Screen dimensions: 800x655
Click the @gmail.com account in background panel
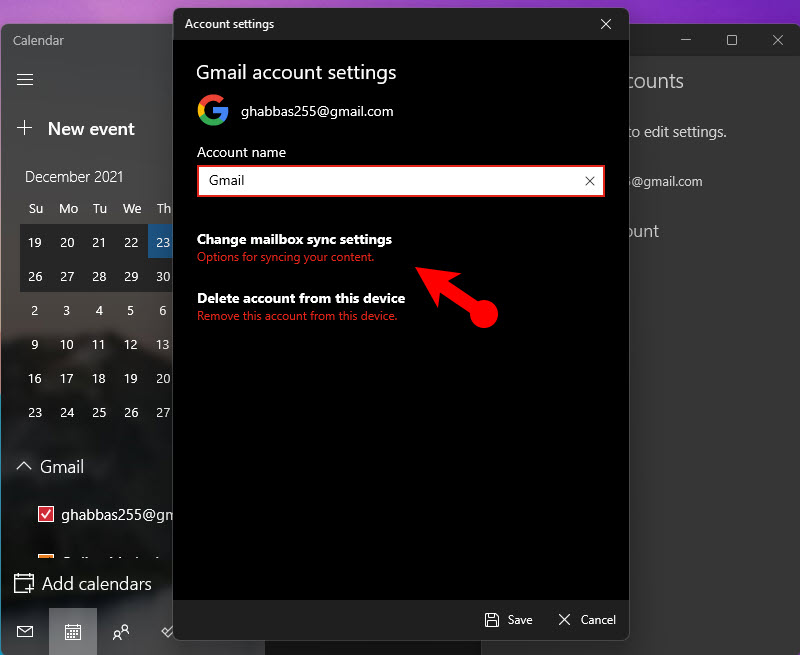click(x=666, y=182)
